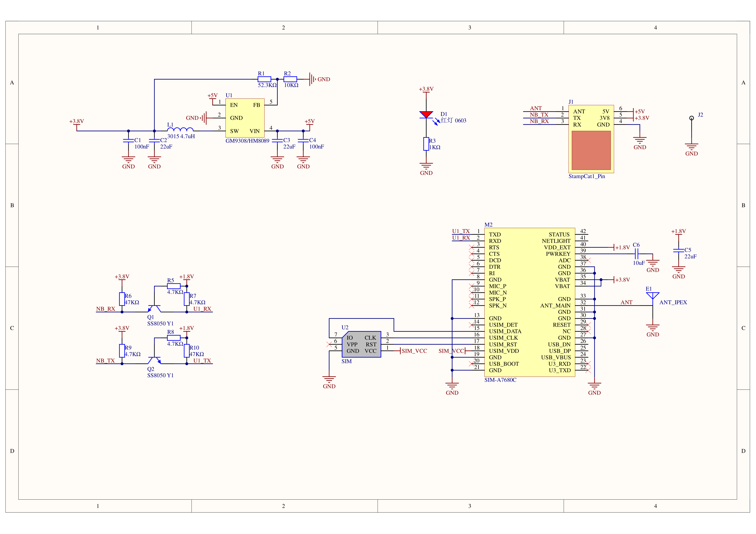This screenshot has height=534, width=756.
Task: Select capacitor C6 10uF symbol
Action: click(x=636, y=254)
